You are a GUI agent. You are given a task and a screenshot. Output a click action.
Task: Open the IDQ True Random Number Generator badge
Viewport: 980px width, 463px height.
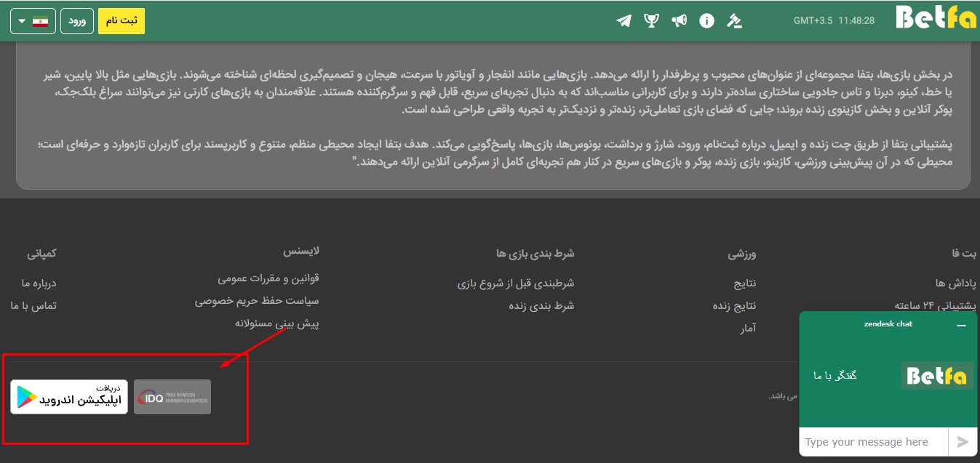coord(172,397)
